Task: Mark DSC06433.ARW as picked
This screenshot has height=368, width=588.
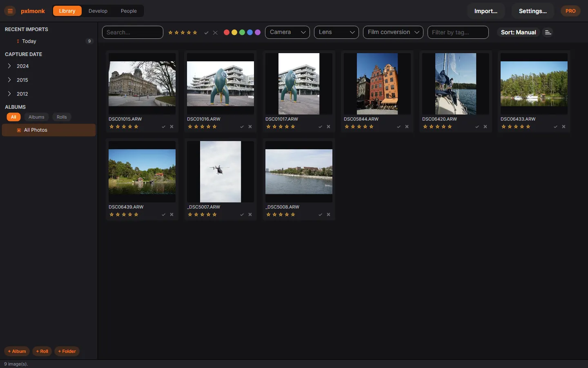Action: tap(555, 127)
